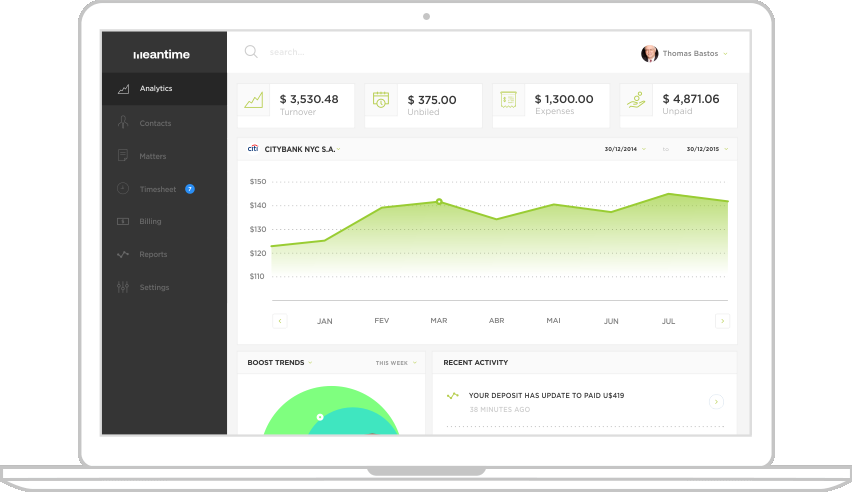
Task: Open Thomas Bastos profile avatar
Action: (x=650, y=53)
